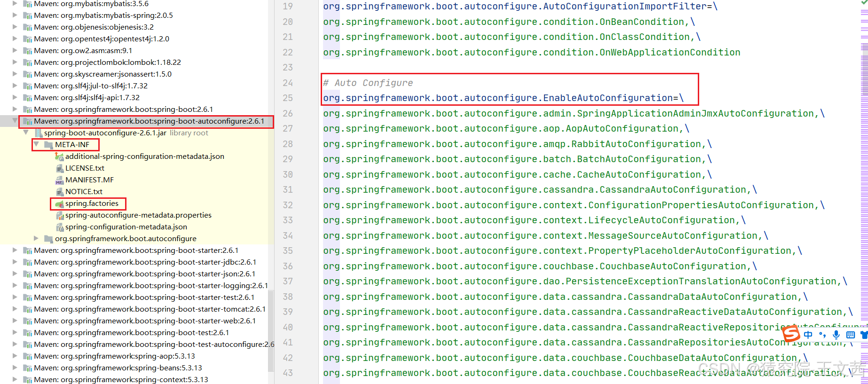The height and width of the screenshot is (384, 868).
Task: Expand Maven: org.mybatis:mybatis:3.5.6
Action: (x=15, y=3)
